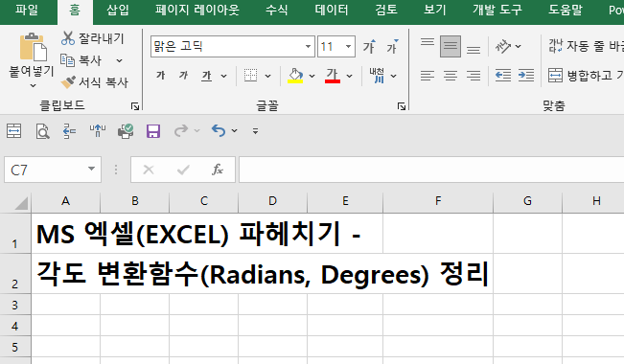Click Print Preview magnifier icon
Screen dimensions: 624x364
(42, 131)
